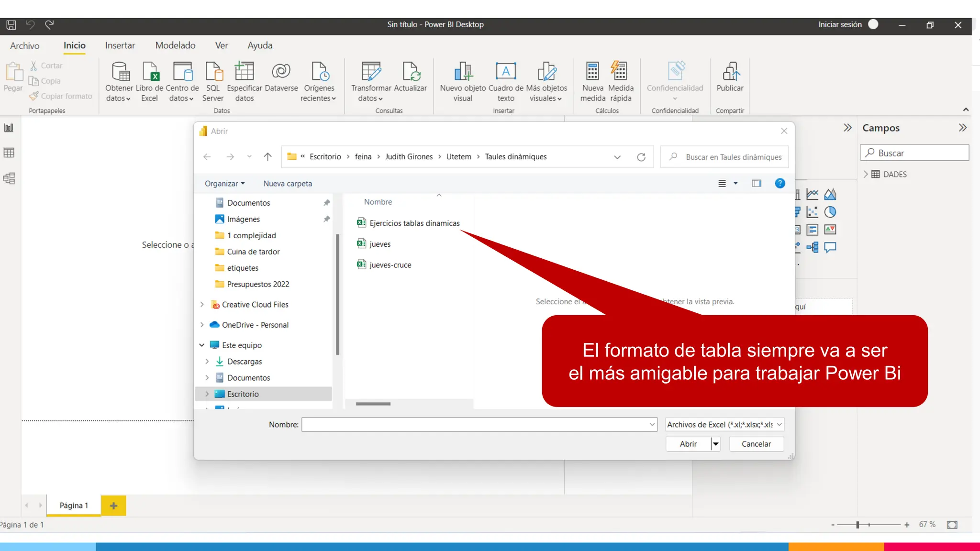Image resolution: width=980 pixels, height=551 pixels.
Task: Toggle the preview pane icon in the dialog
Action: click(757, 183)
